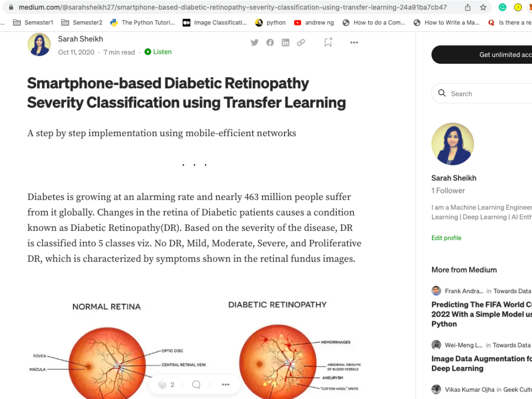532x399 pixels.
Task: Open Predicting The FIFA World Cup article
Action: 481,314
